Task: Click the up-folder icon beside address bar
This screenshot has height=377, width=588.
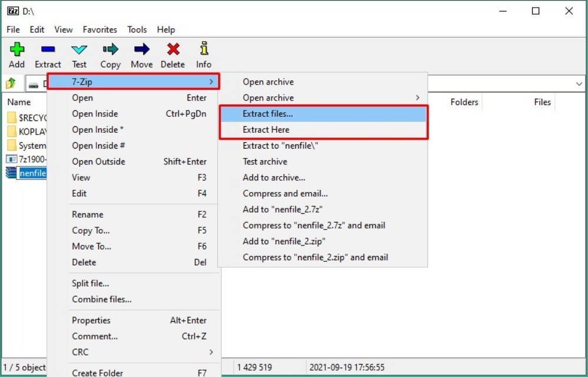Action: (11, 83)
